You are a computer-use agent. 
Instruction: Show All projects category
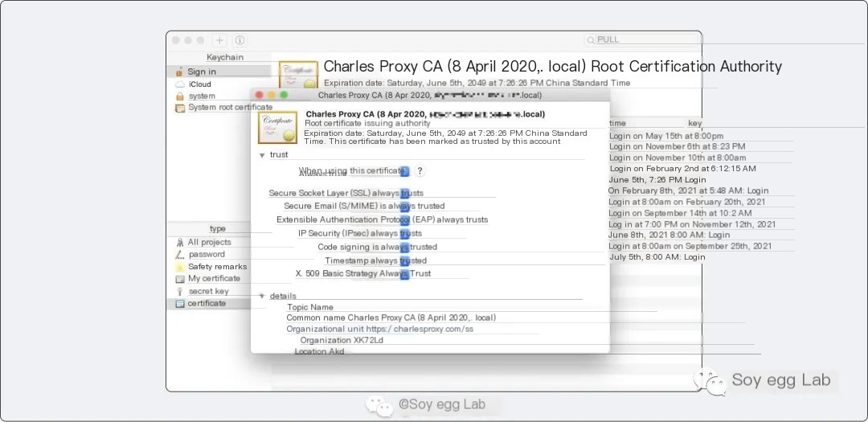209,242
